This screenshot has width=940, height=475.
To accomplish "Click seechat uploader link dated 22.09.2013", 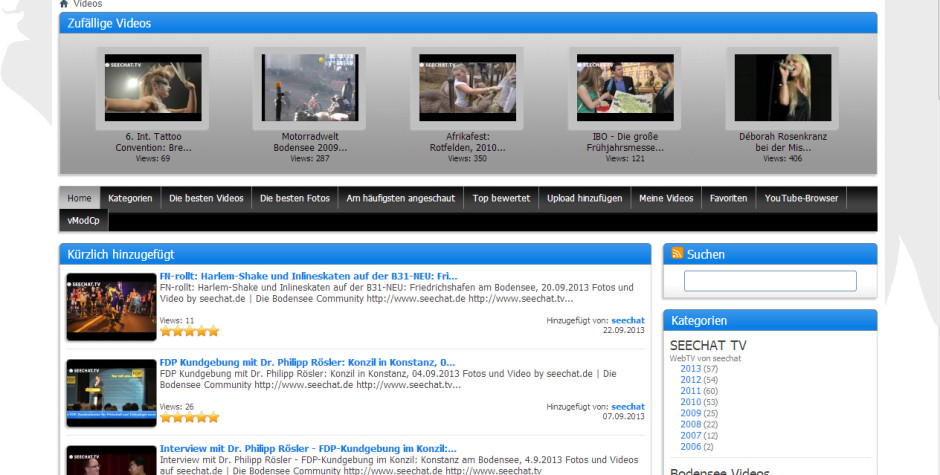I will pyautogui.click(x=628, y=321).
